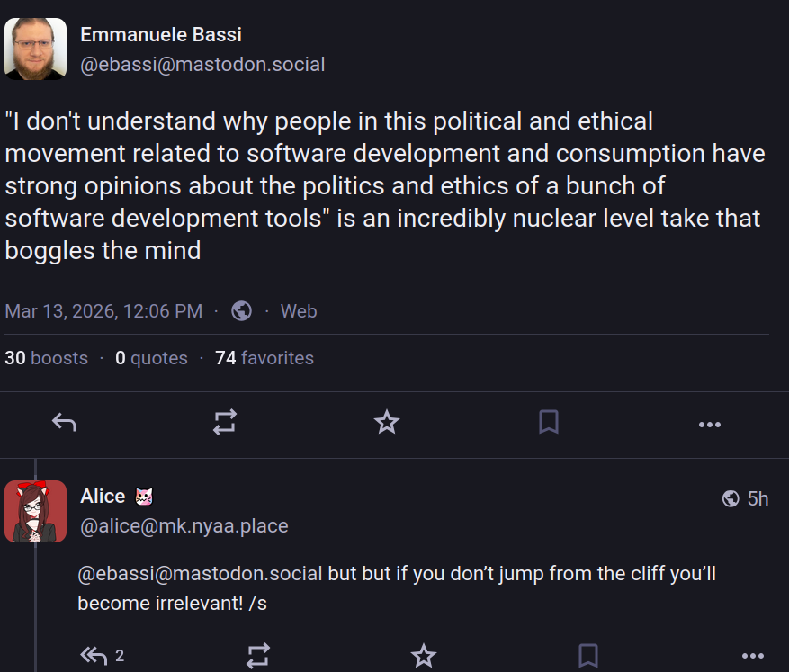Screen dimensions: 789x672
Task: Reply to Emmanuele Bassi's post
Action: [65, 422]
